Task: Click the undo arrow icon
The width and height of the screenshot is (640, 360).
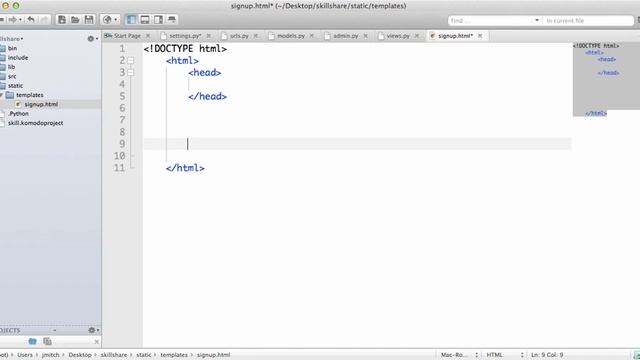Action: pyautogui.click(x=31, y=20)
